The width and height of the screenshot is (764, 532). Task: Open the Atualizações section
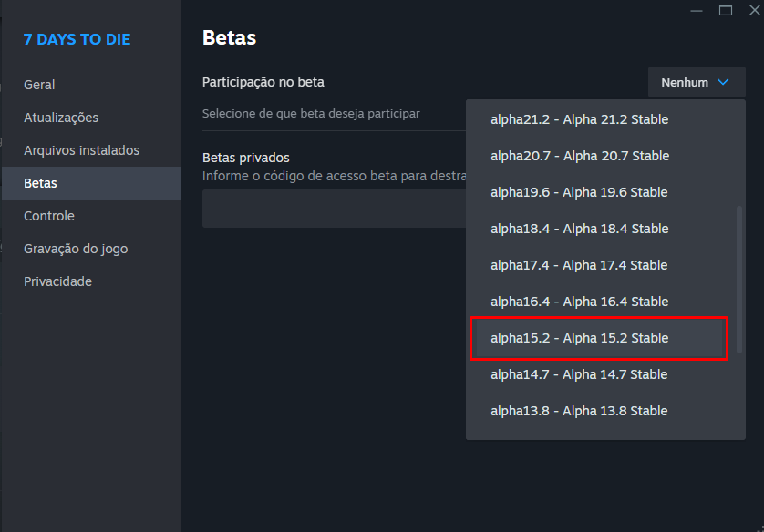tap(91, 118)
